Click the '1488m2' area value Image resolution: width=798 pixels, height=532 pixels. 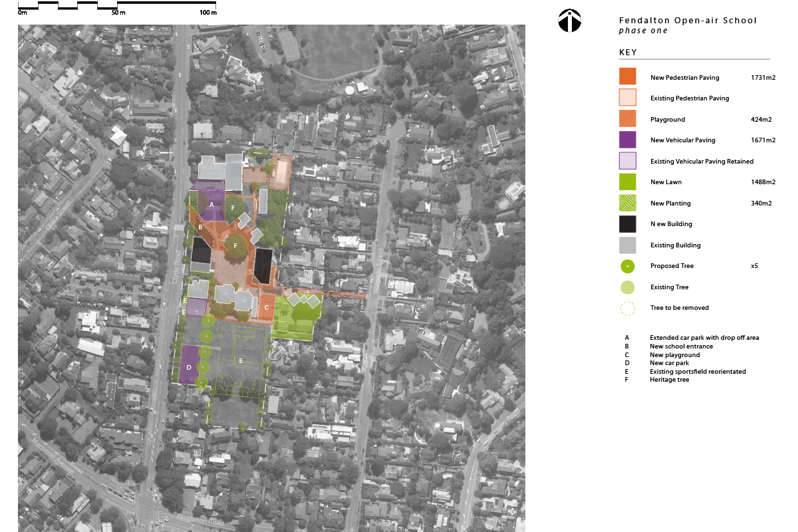763,182
